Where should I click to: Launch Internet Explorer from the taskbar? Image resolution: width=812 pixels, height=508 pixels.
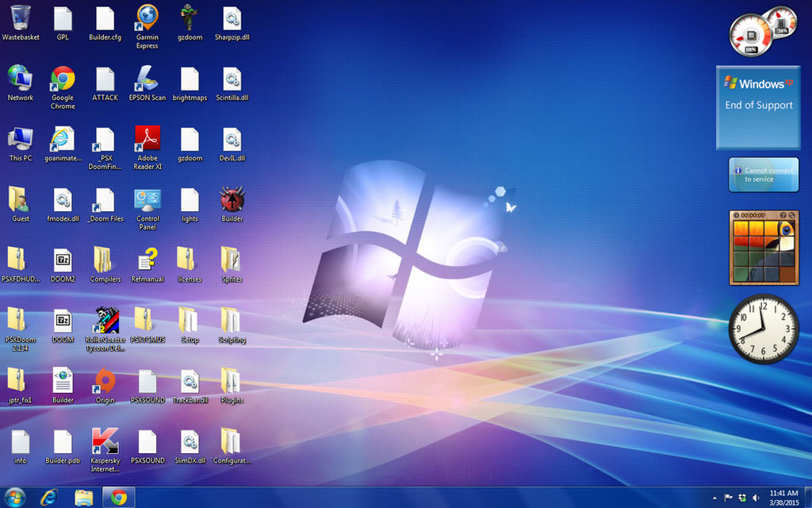(x=49, y=498)
